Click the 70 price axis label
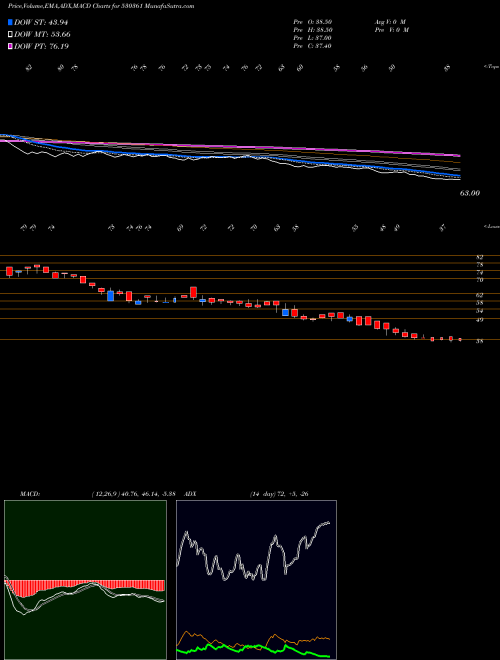Image resolution: width=500 pixels, height=660 pixels. click(479, 280)
